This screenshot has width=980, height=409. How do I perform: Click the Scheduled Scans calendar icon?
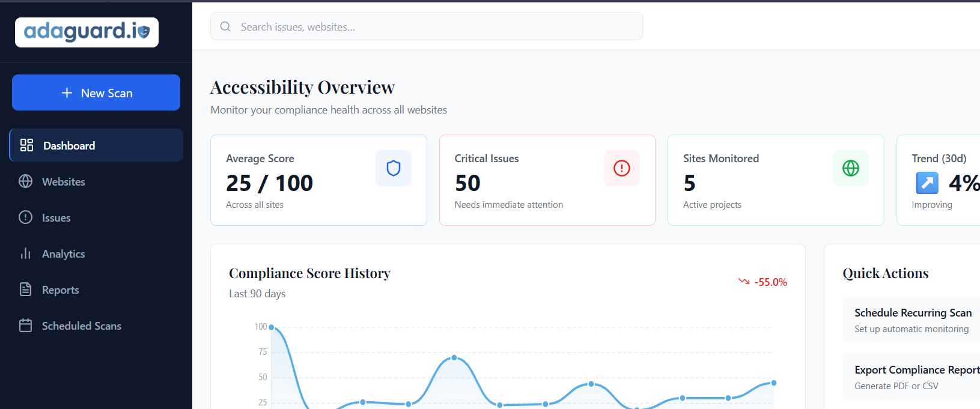pyautogui.click(x=25, y=326)
